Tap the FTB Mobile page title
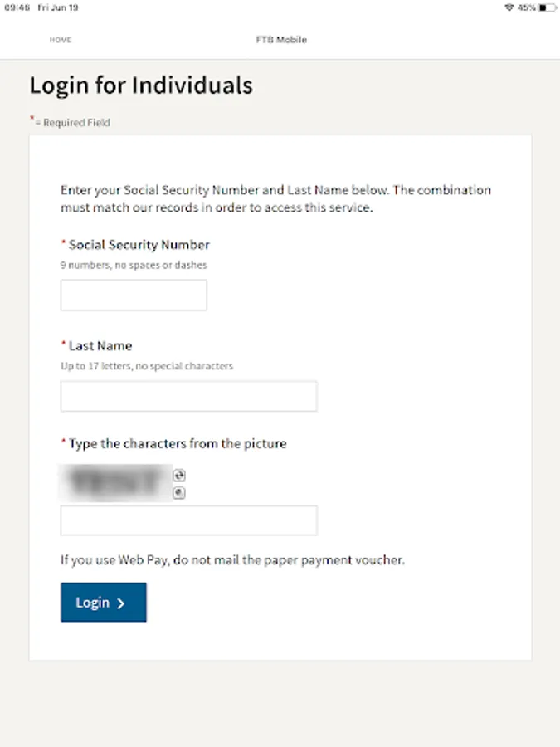Screen dimensions: 560x747 click(x=281, y=40)
